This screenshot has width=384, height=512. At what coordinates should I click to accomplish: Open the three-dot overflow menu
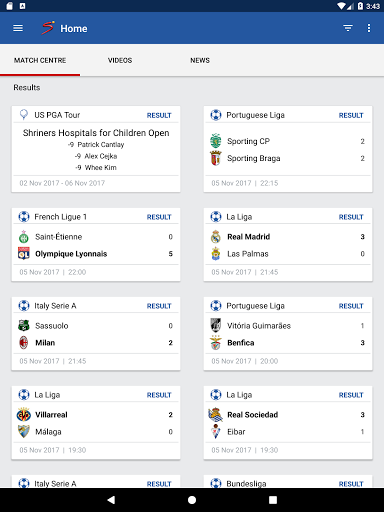369,28
